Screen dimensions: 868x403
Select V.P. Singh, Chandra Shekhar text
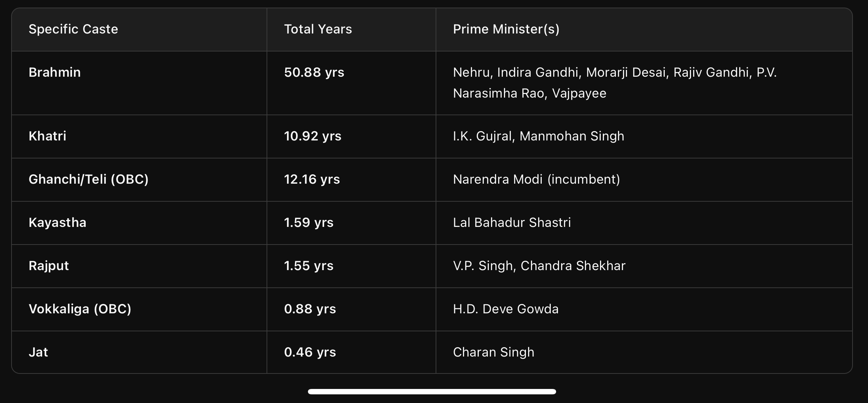click(x=539, y=266)
